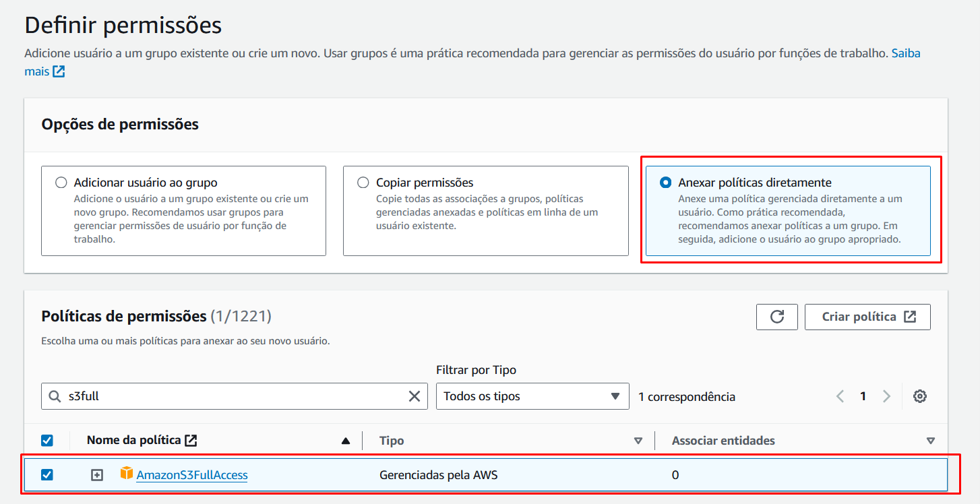Refresh the permissions policies list
This screenshot has width=980, height=504.
[x=777, y=317]
